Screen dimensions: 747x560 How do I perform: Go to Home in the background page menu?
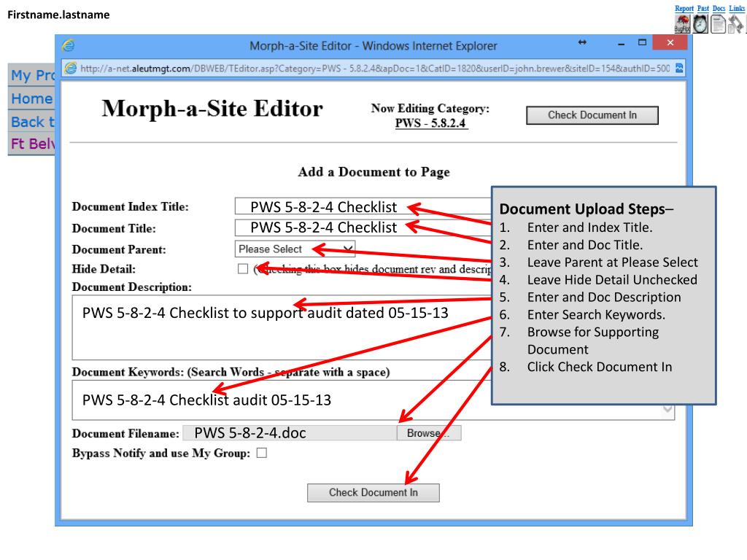pos(31,98)
